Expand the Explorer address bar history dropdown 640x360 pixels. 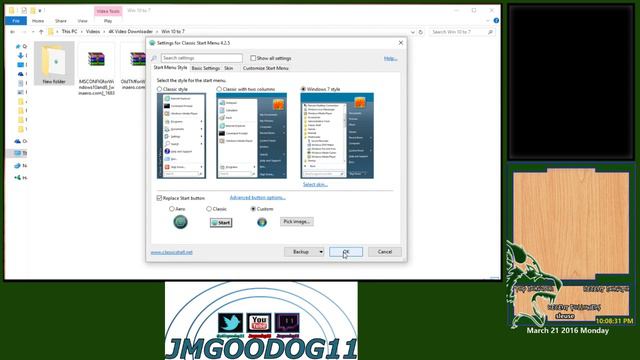coord(413,32)
